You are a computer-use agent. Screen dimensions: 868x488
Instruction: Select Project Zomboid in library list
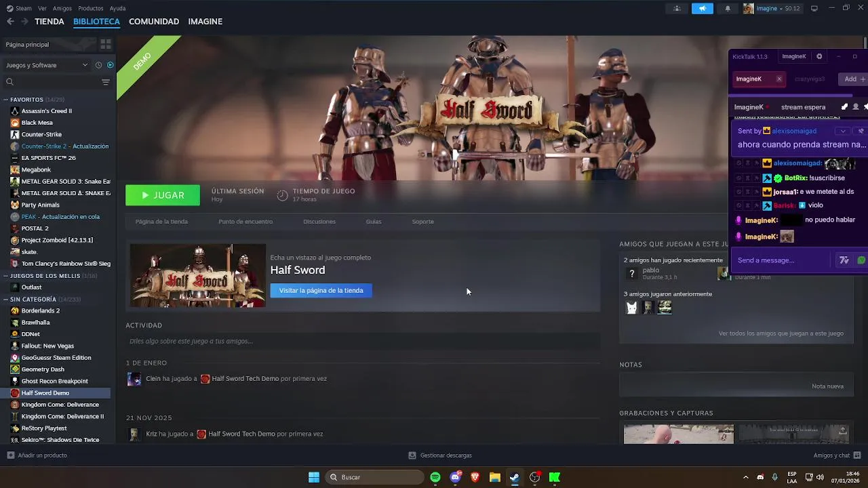point(57,240)
